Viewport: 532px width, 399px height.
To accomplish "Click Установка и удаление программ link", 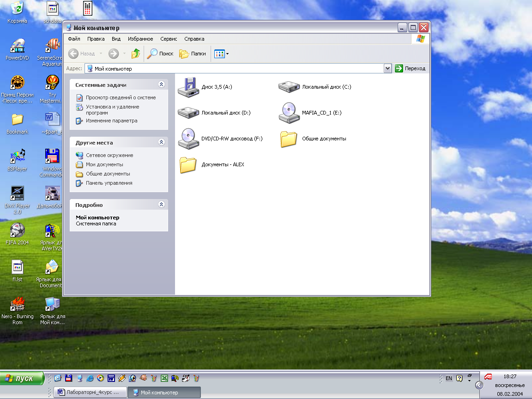I will (x=112, y=109).
